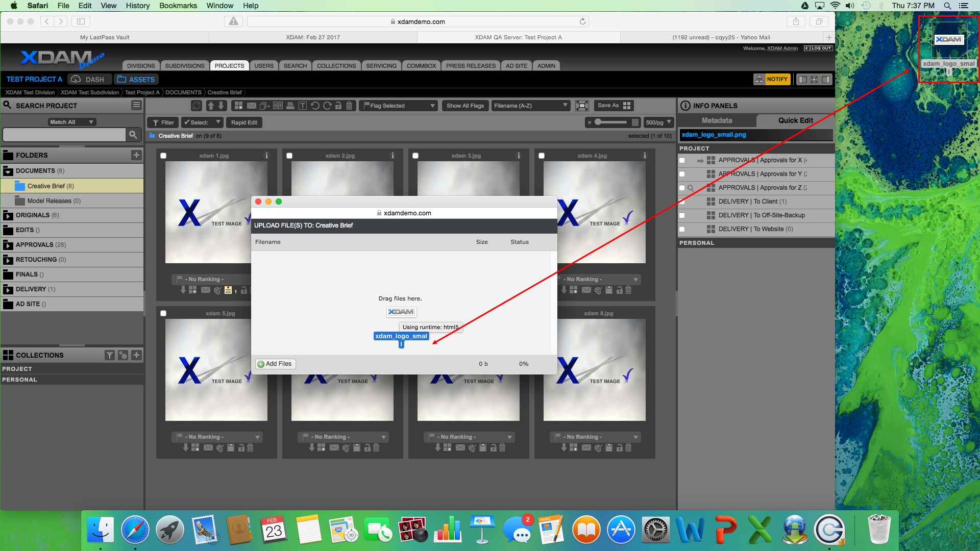Screen dimensions: 980x551
Task: Check the xdam 1.jpg checkbox
Action: [163, 156]
